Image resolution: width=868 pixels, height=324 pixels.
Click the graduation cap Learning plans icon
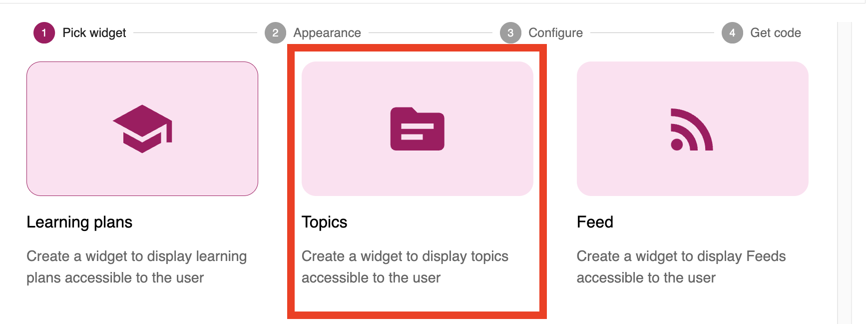142,128
